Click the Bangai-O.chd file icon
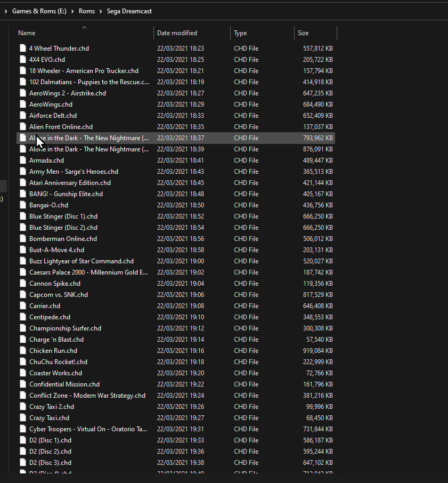The image size is (448, 483). 23,205
